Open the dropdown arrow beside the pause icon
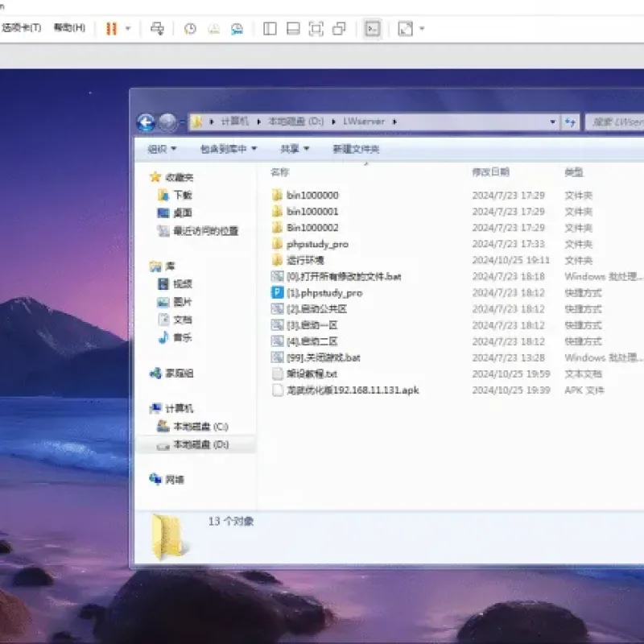This screenshot has height=644, width=644. point(128,29)
